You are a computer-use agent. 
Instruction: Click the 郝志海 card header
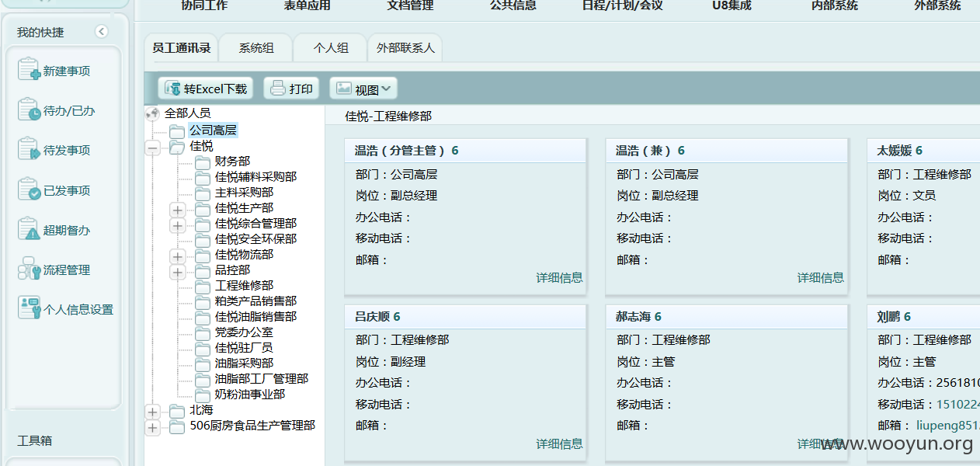click(727, 316)
